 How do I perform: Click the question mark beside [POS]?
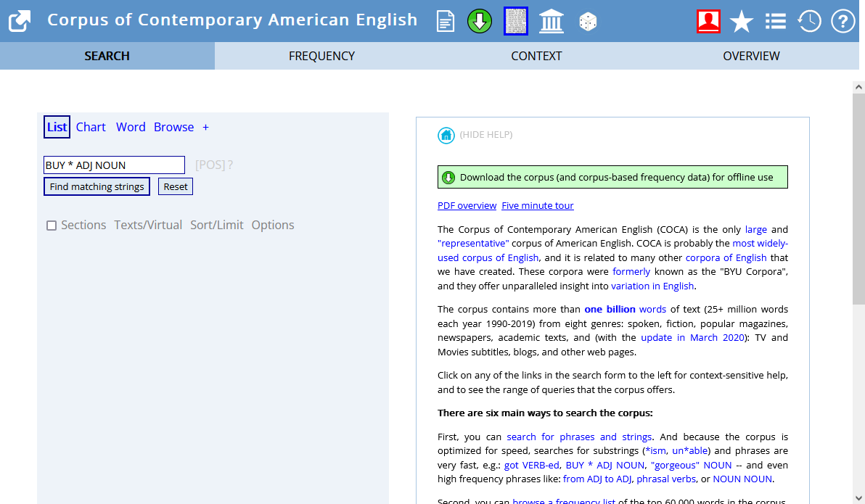click(x=230, y=165)
